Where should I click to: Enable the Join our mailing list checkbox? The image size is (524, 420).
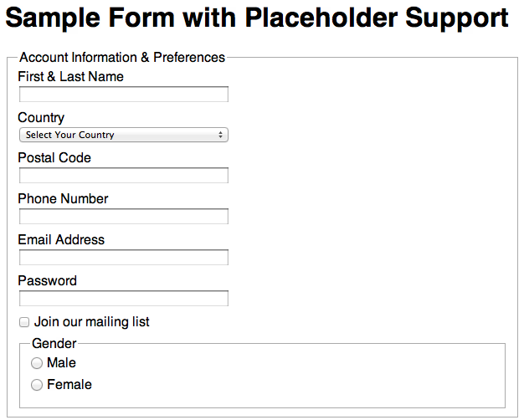pyautogui.click(x=24, y=322)
